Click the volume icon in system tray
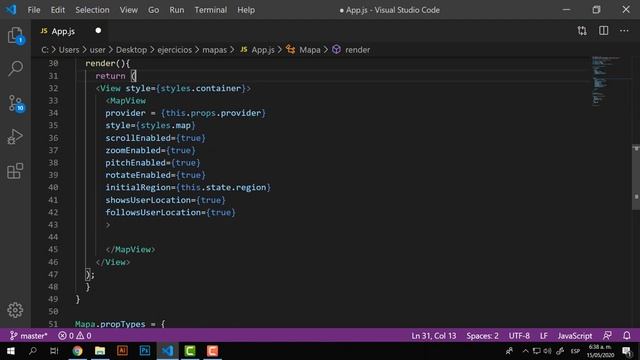The height and width of the screenshot is (360, 640). coord(547,351)
